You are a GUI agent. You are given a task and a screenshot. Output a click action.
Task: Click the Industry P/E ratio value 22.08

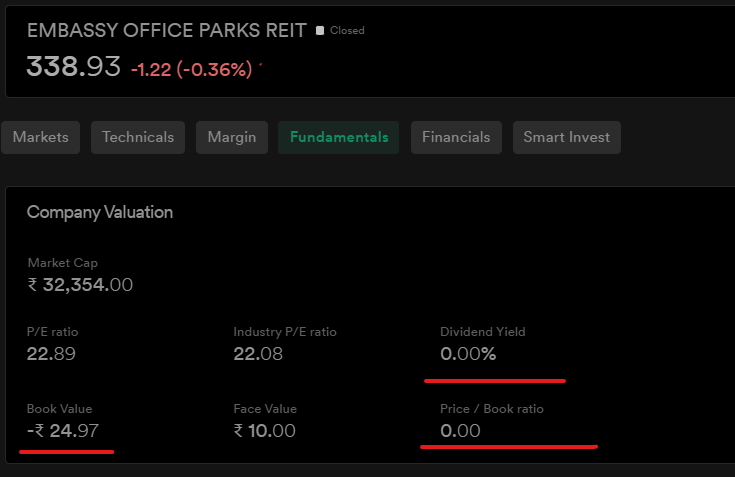[258, 354]
